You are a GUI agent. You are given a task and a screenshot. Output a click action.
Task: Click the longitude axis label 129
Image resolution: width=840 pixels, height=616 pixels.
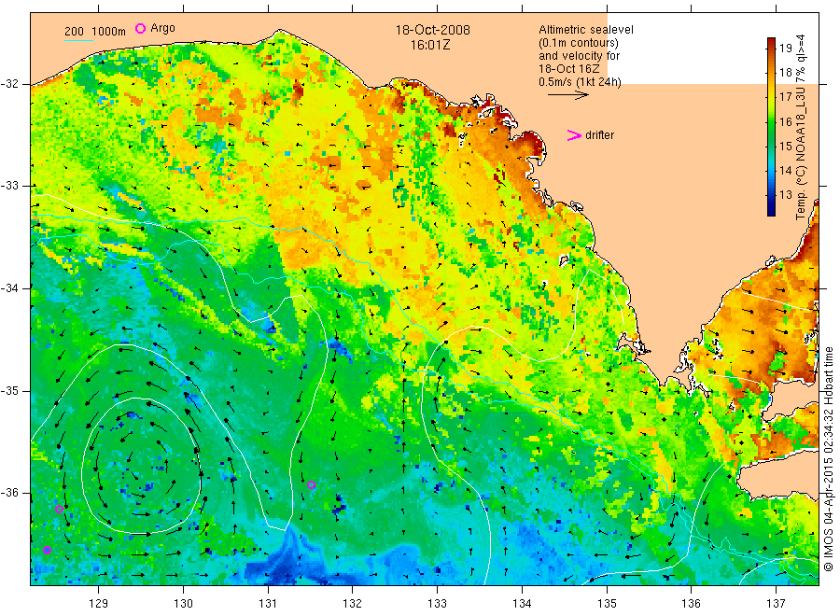(99, 604)
